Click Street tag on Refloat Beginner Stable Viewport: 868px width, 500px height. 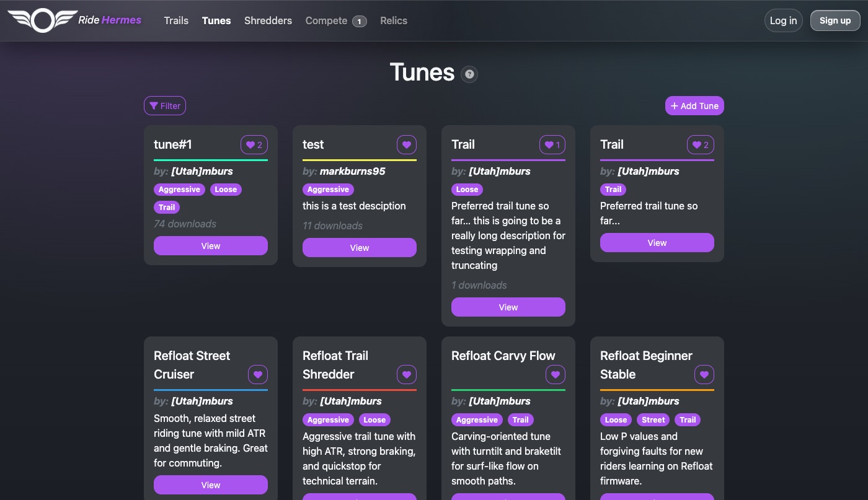[x=653, y=420]
